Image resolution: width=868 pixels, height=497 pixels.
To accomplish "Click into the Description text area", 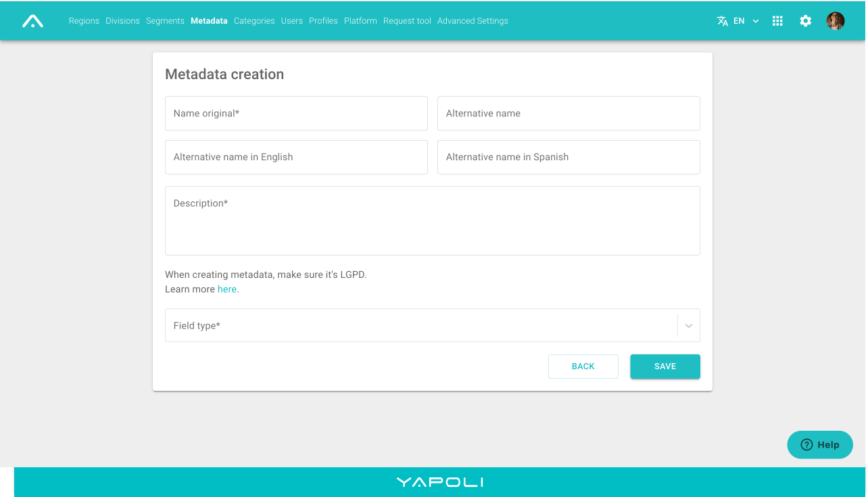I will click(x=433, y=220).
